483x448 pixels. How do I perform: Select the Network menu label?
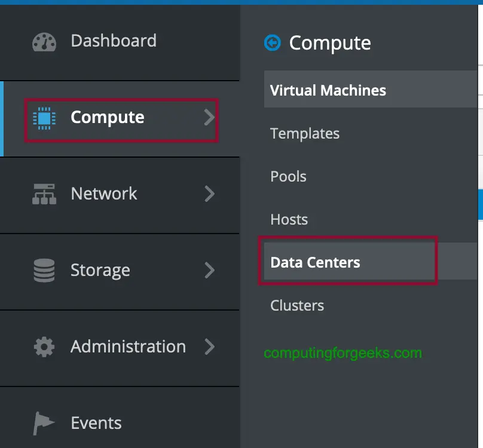click(104, 194)
